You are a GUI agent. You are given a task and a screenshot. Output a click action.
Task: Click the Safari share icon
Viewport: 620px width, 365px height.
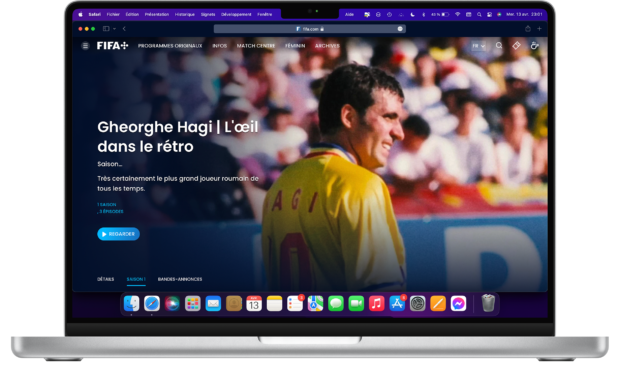tap(527, 28)
